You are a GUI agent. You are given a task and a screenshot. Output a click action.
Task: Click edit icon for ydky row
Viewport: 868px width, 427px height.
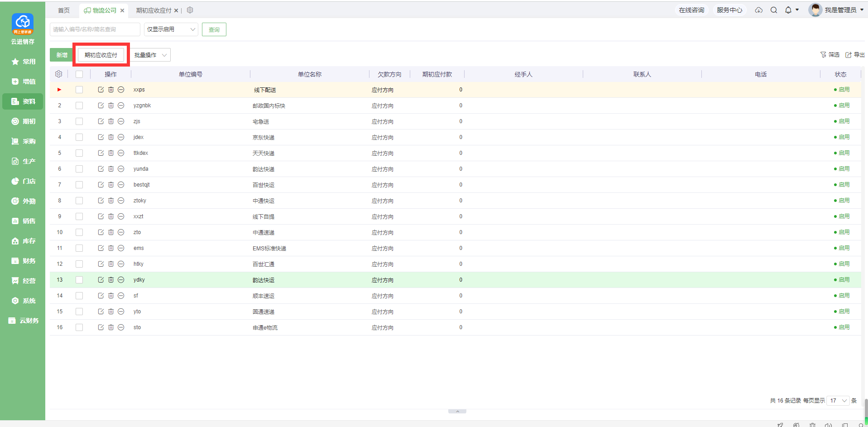(101, 280)
